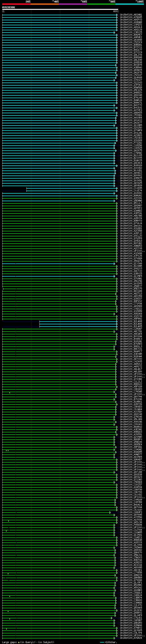The width and height of the screenshot is (146, 644).
Task: Select hit label UniRef100_A6C7Q1
Action: (x=131, y=331)
